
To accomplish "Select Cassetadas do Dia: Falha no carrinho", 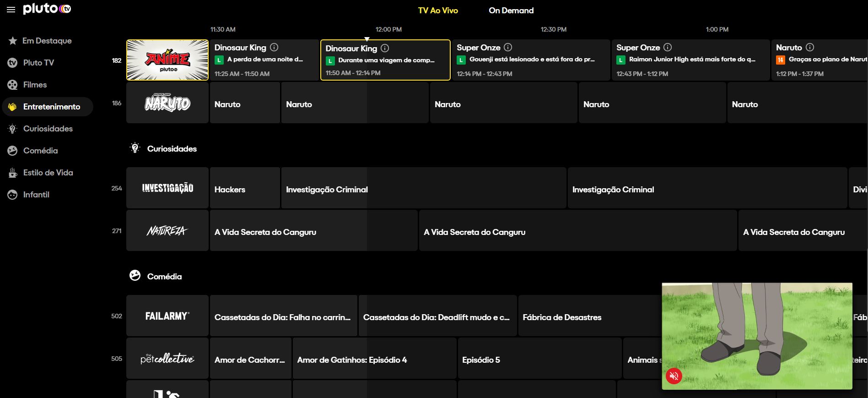I will click(284, 316).
